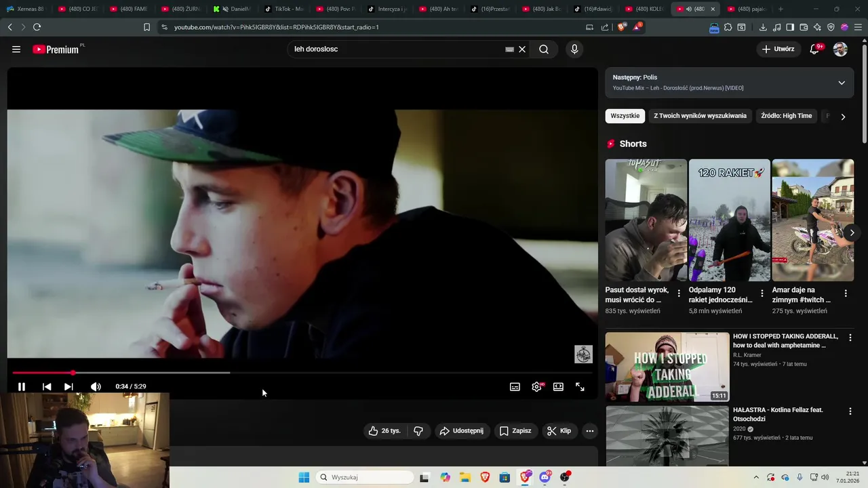Image resolution: width=868 pixels, height=488 pixels.
Task: Open the Leo AI sparkle icon
Action: (817, 27)
